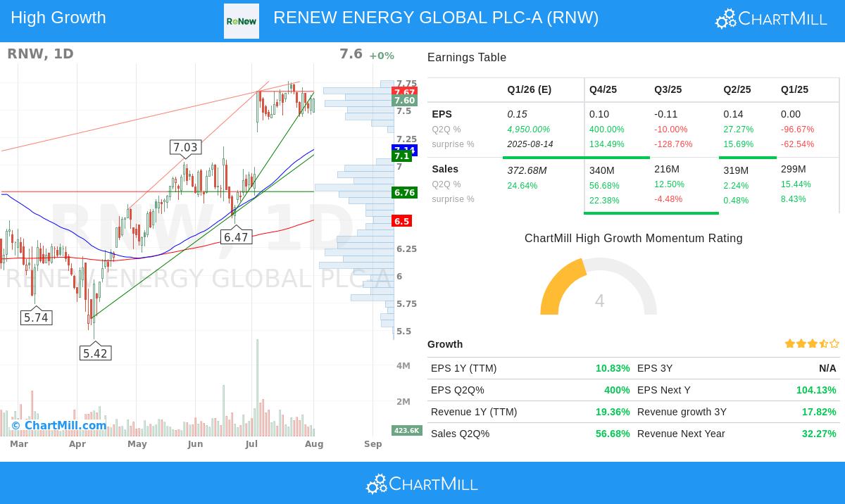Click the EPS row label in the earnings table
The image size is (845, 504).
(442, 114)
